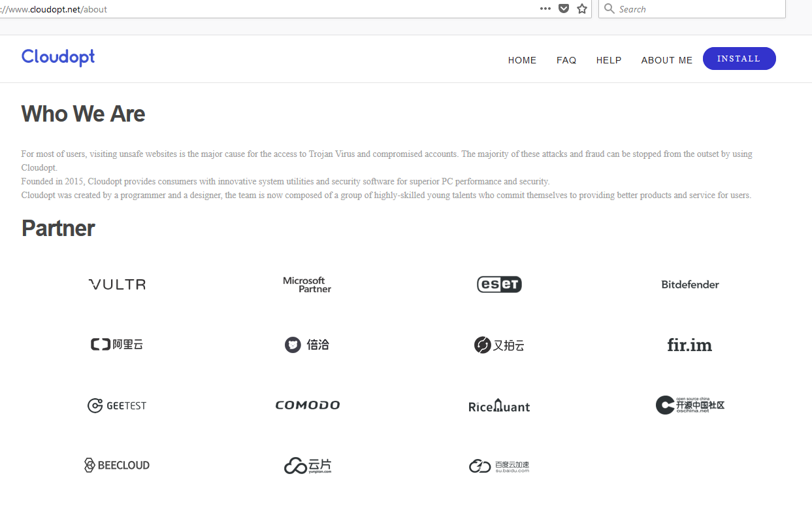Click paragraph starting 'For most of users'
Screen dimensions: 812x527
[x=387, y=161]
